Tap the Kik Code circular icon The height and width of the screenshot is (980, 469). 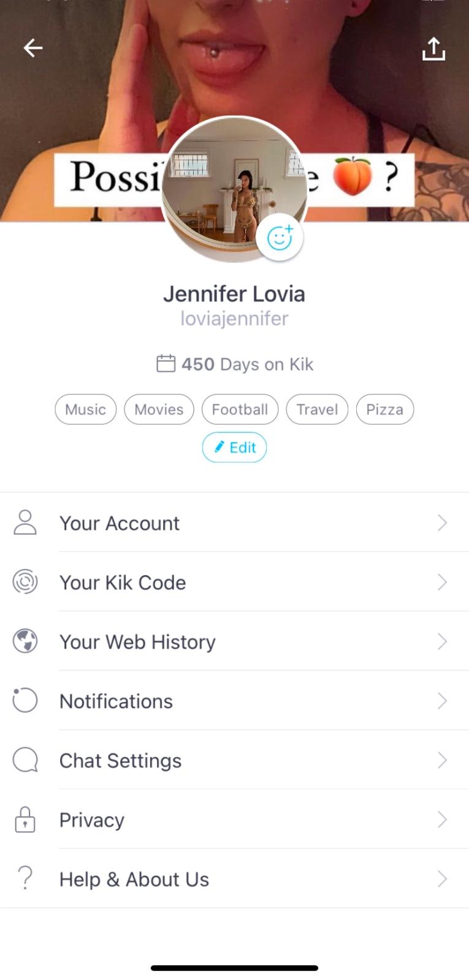[25, 582]
